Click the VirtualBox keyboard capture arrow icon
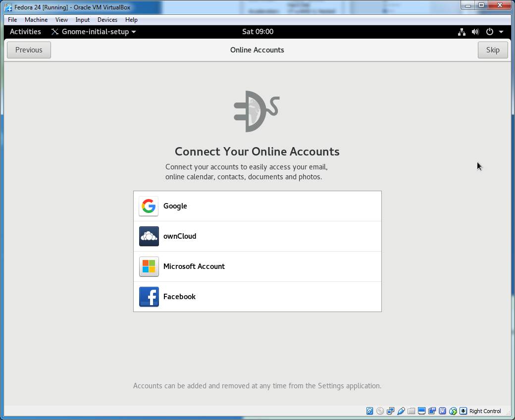The image size is (515, 420). (463, 411)
